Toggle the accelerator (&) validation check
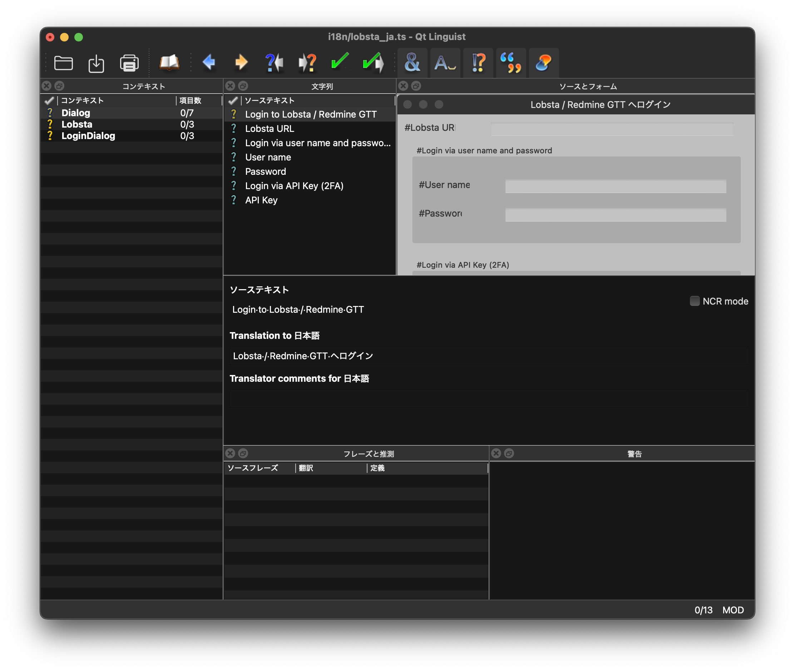795x672 pixels. (413, 63)
